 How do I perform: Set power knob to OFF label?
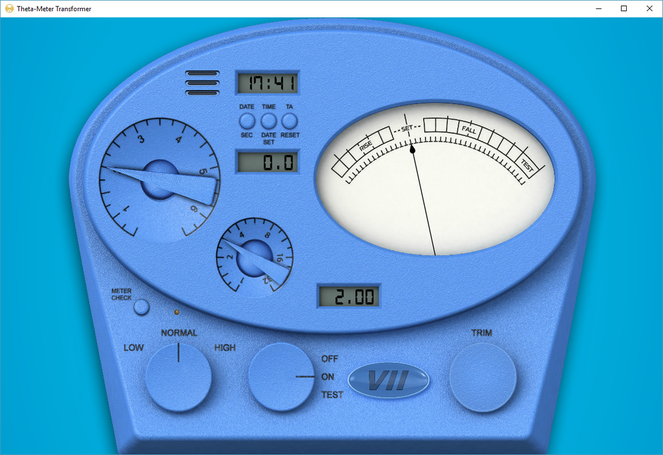330,358
